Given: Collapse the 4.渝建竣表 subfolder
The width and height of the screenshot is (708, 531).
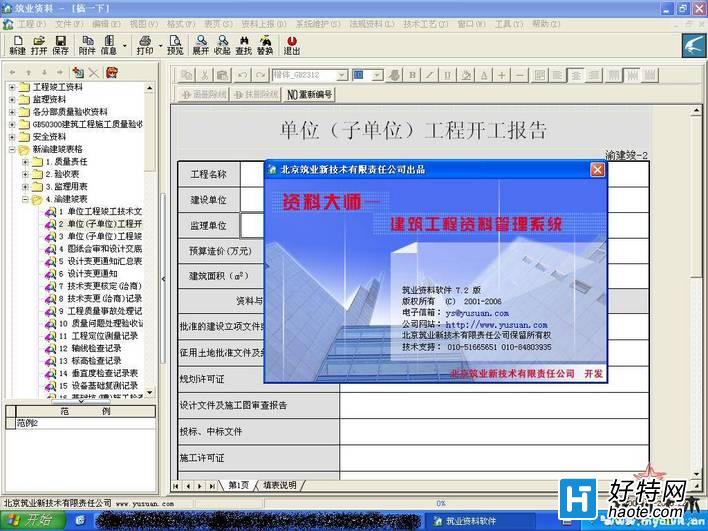Looking at the screenshot, I should coord(25,199).
